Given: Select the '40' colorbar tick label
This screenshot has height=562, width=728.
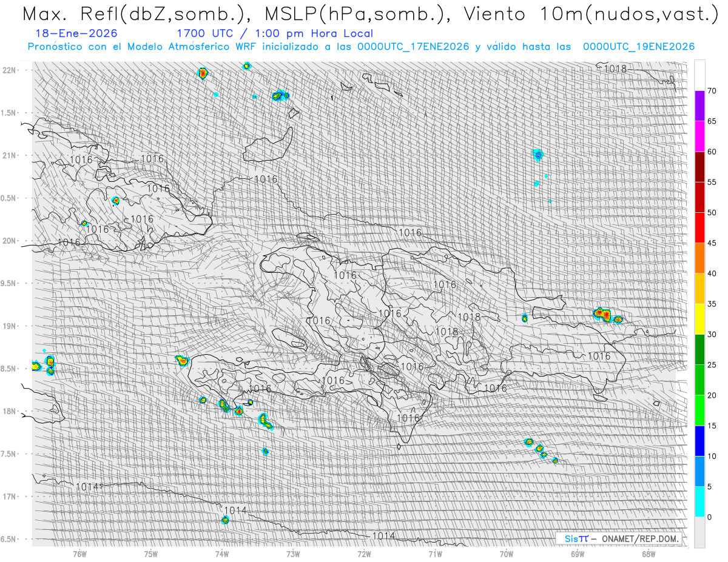Looking at the screenshot, I should click(712, 273).
